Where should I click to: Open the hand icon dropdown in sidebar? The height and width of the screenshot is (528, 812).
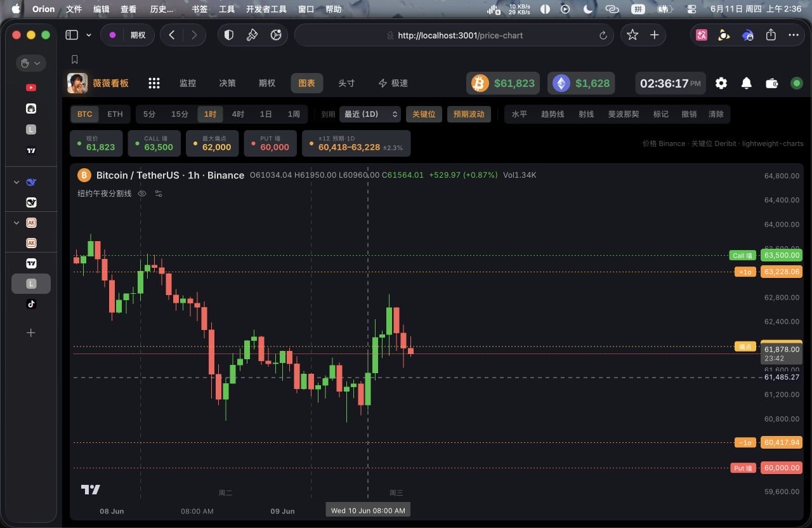(30, 63)
